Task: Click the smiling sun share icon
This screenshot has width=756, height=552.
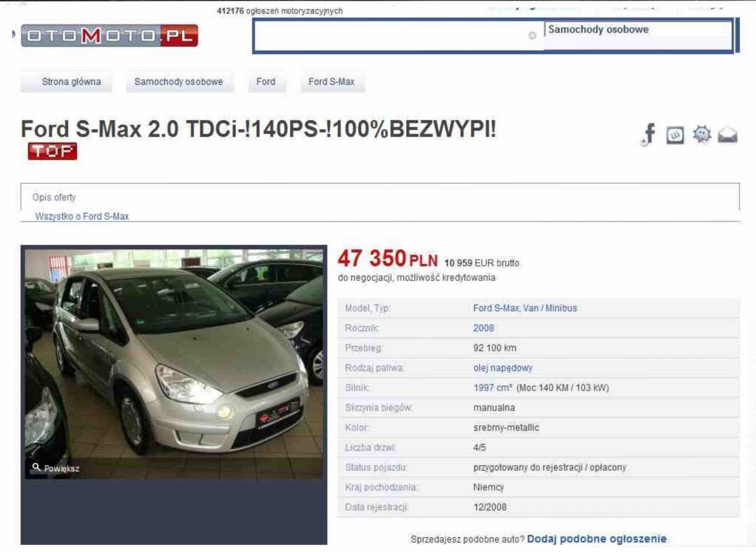Action: point(702,135)
